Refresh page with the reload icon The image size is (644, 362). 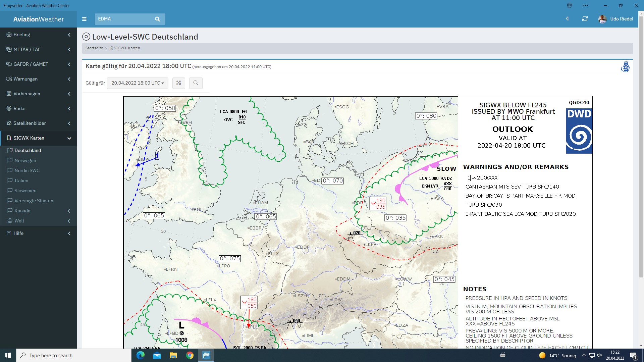(x=585, y=19)
